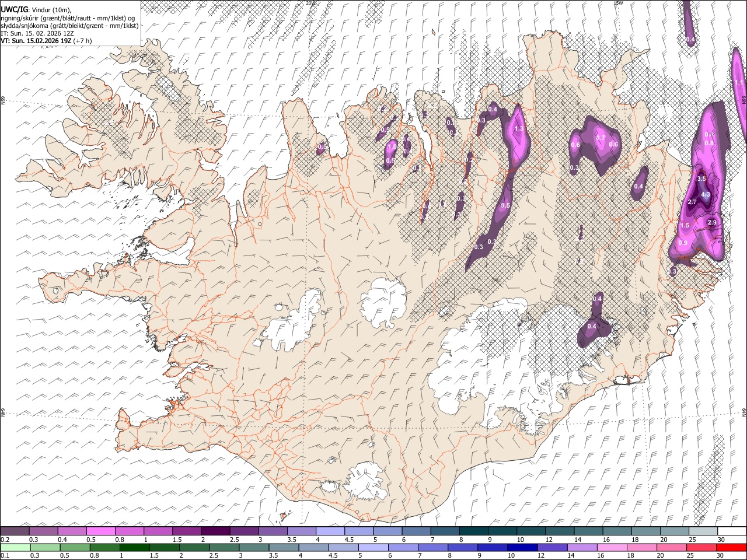
Task: Click the bright pink snow swatch between 0.5 and 0.8
Action: pyautogui.click(x=100, y=531)
